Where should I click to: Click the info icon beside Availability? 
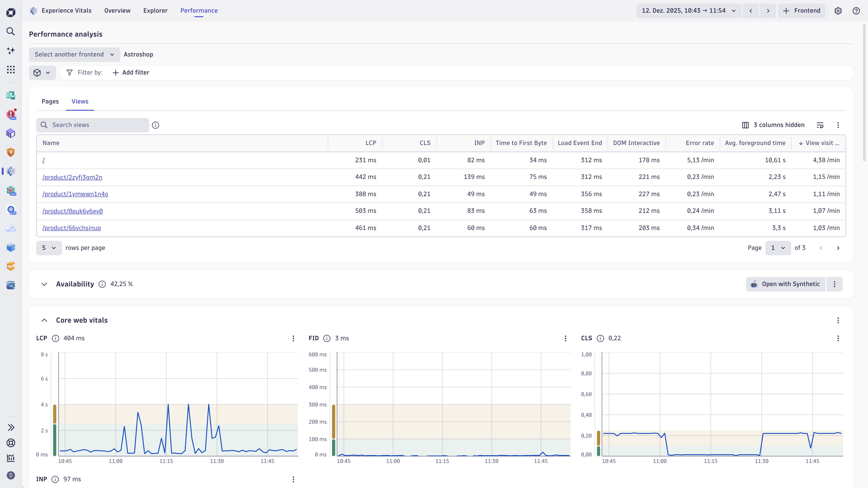(102, 284)
